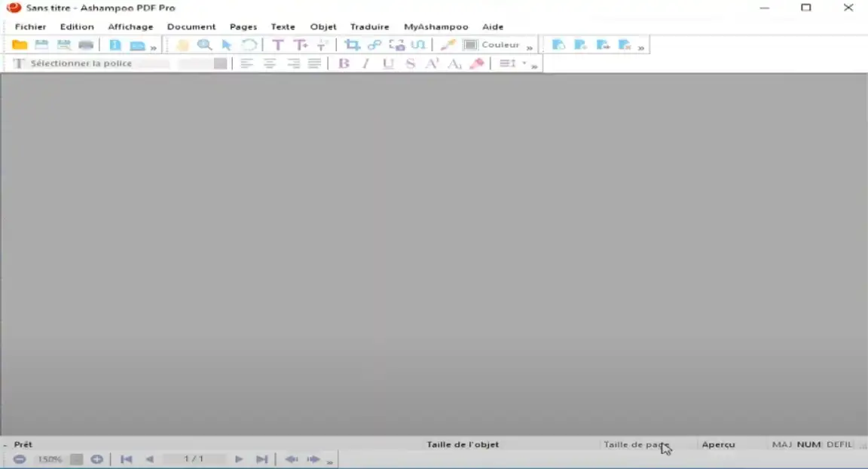Select the crop tool
868x469 pixels.
tap(352, 45)
